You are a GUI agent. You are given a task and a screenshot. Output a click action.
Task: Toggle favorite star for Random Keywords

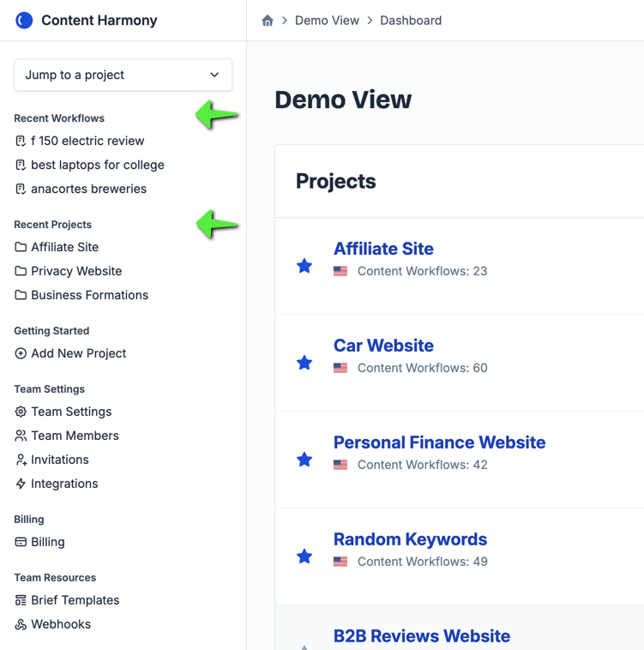304,557
